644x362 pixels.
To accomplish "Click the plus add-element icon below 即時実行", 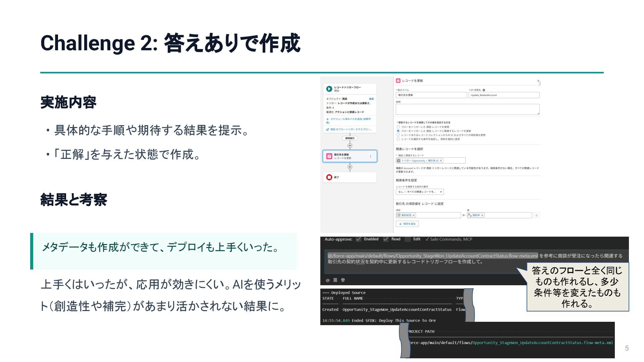I will [350, 145].
